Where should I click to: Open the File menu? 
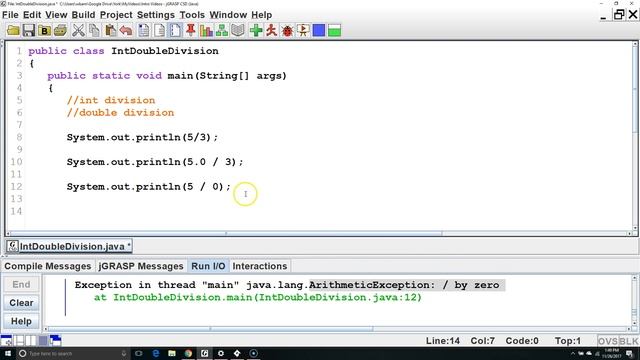(10, 15)
